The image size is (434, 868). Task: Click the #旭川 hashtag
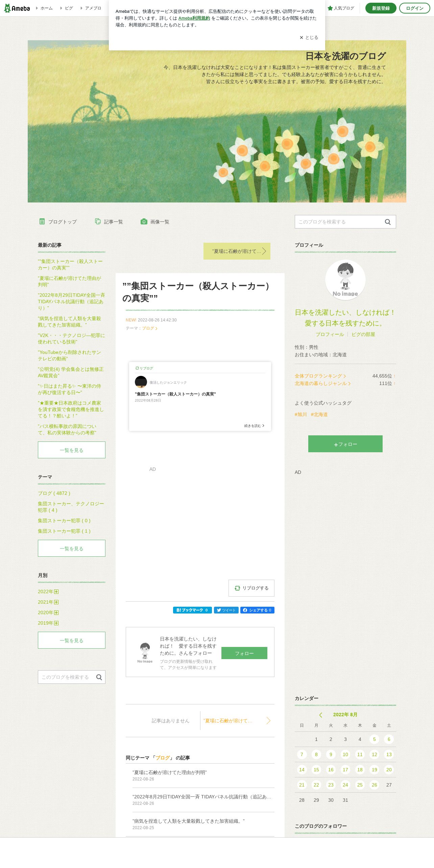coord(301,414)
